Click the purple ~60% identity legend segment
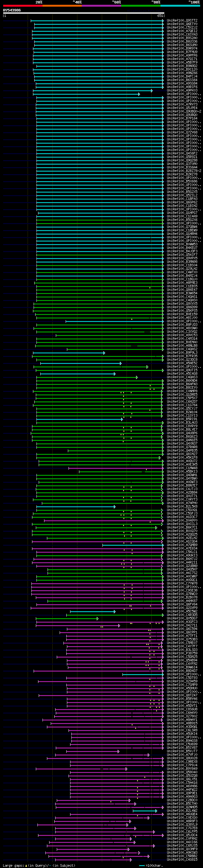The width and height of the screenshot is (203, 868). click(101, 6)
